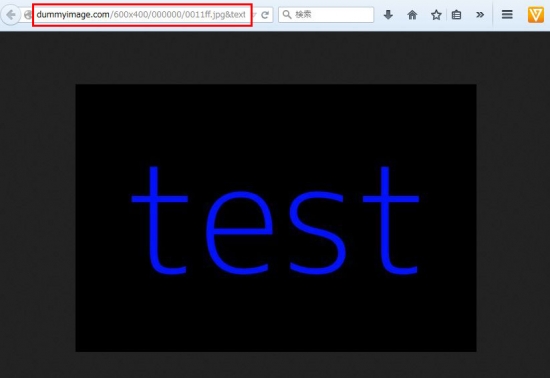Open the hamburger menu button
Screen dimensions: 550x378
pos(507,14)
